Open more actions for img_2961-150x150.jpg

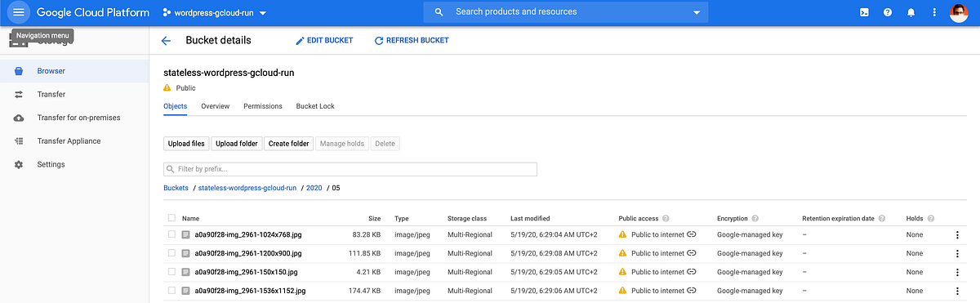coord(957,272)
